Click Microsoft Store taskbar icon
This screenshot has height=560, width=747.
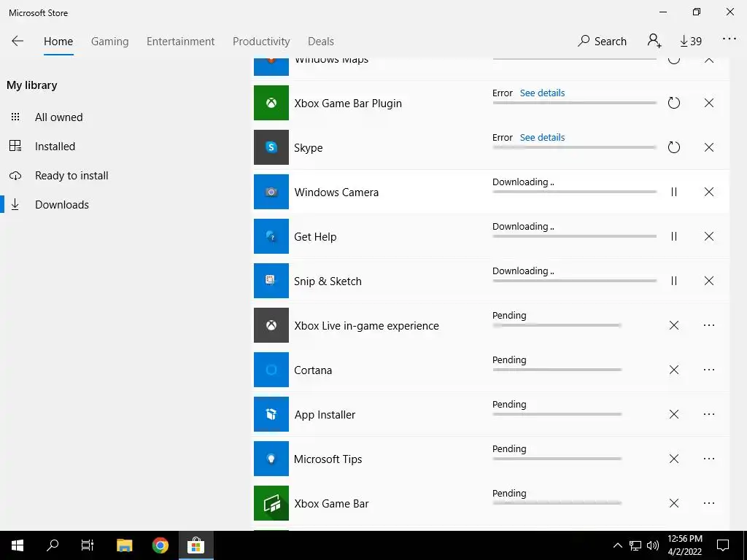pyautogui.click(x=196, y=545)
